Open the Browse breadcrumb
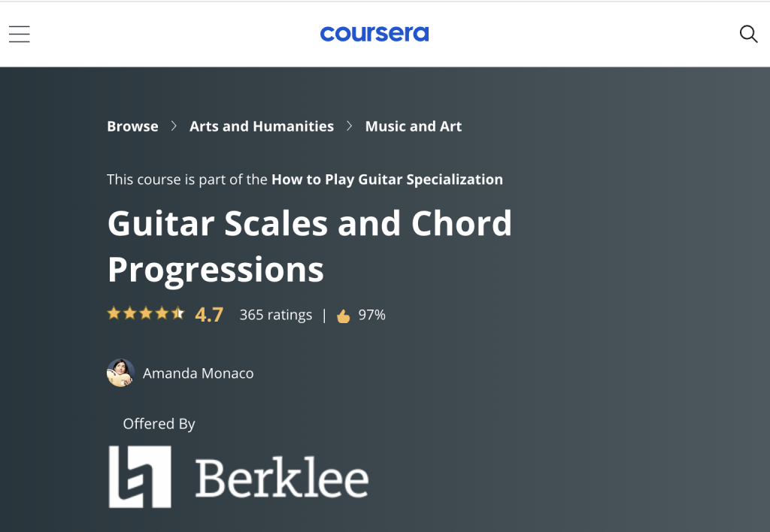This screenshot has width=770, height=532. [x=132, y=126]
